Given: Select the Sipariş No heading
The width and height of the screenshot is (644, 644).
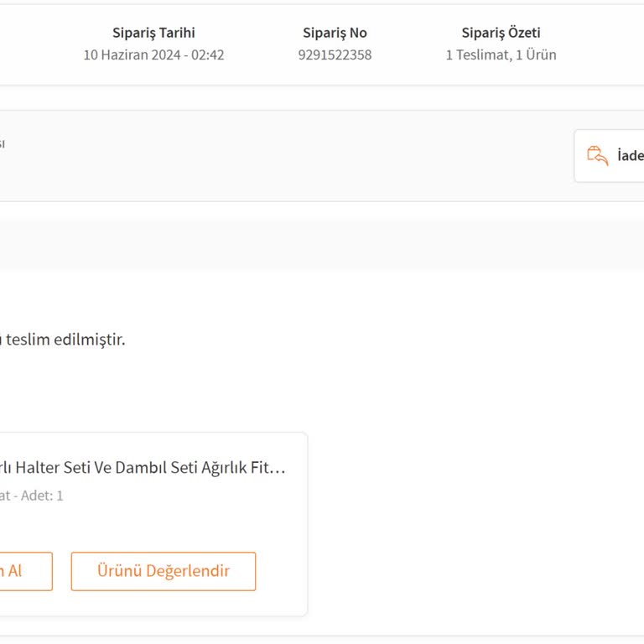Looking at the screenshot, I should (x=335, y=34).
